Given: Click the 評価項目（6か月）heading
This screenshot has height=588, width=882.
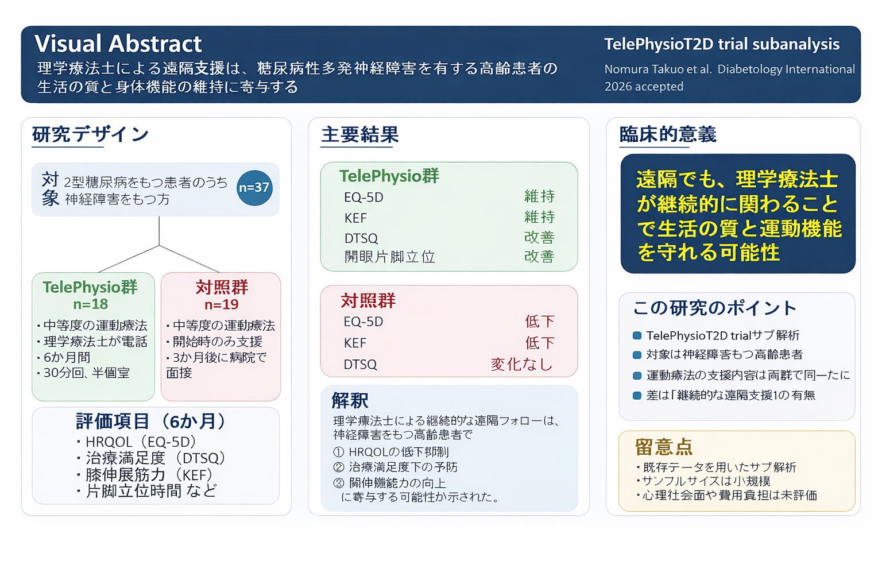Looking at the screenshot, I should [150, 421].
